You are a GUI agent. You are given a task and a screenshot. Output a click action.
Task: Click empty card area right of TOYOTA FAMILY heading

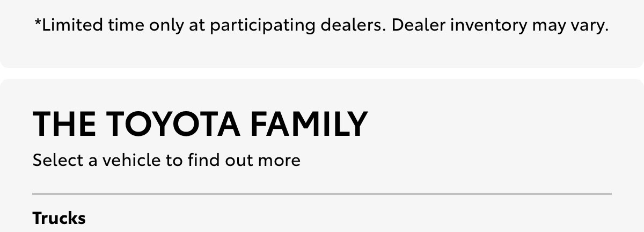click(494, 124)
